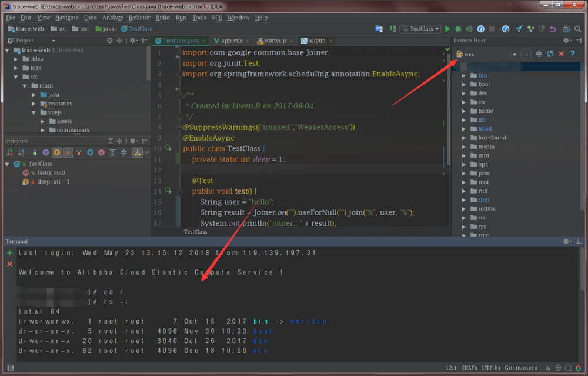588x376 pixels.
Task: Collapse the vuejs folder in Project tree
Action: (34, 112)
